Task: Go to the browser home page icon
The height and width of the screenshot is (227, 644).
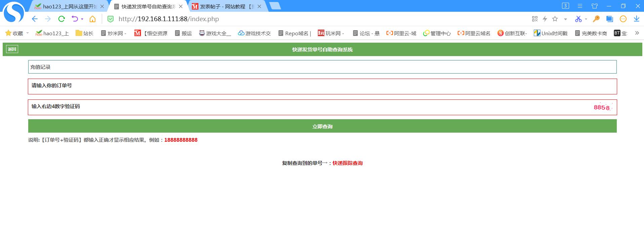Action: [x=92, y=19]
